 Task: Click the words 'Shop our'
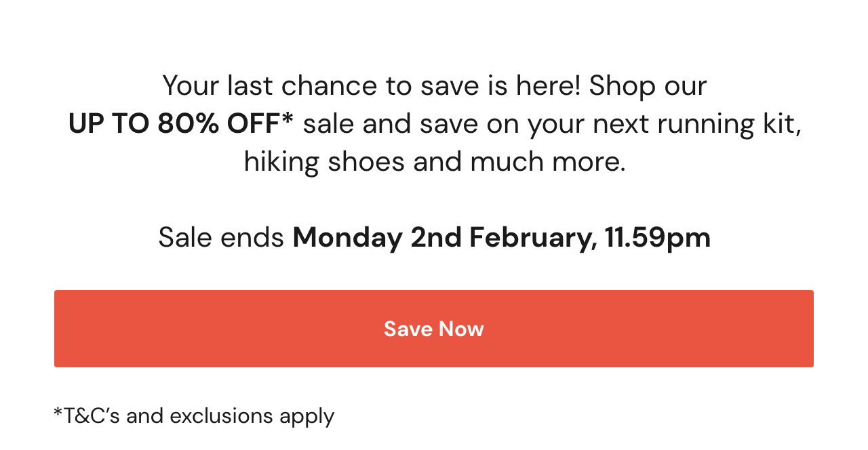tap(648, 86)
